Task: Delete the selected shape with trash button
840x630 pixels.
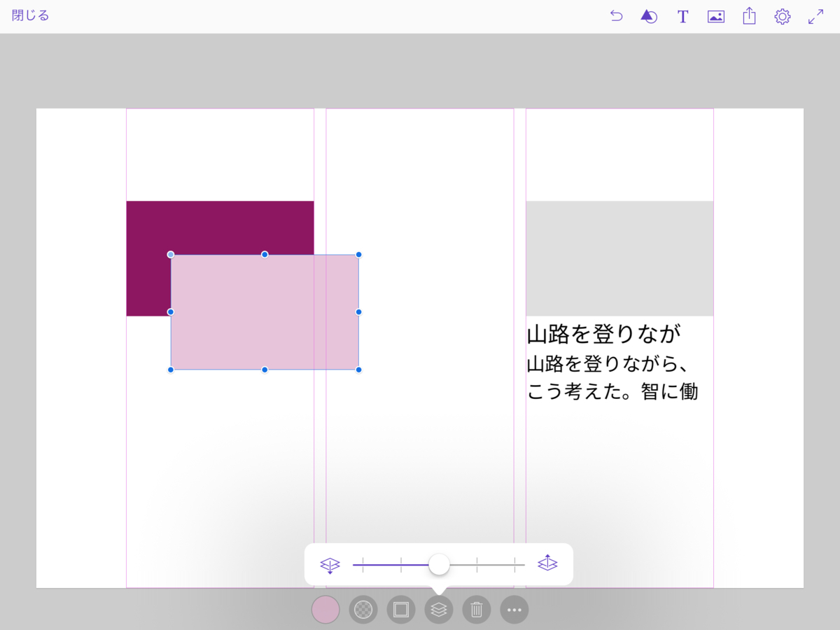Action: coord(477,610)
